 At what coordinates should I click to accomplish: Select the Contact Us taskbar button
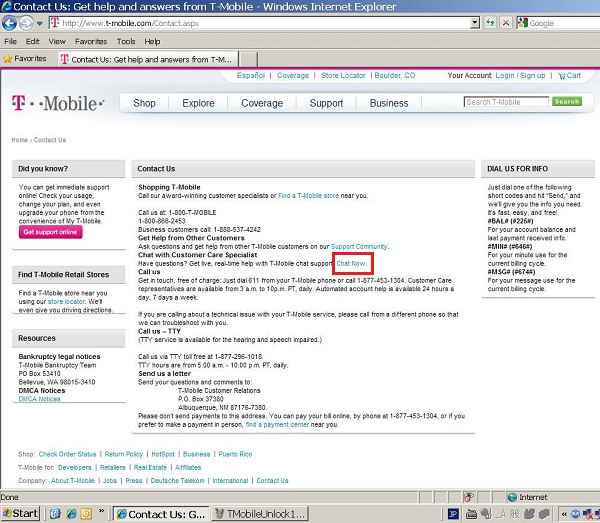click(161, 514)
